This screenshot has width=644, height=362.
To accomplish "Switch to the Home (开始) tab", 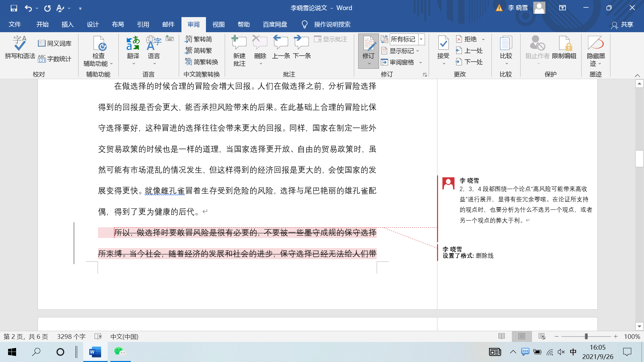I will (x=43, y=24).
